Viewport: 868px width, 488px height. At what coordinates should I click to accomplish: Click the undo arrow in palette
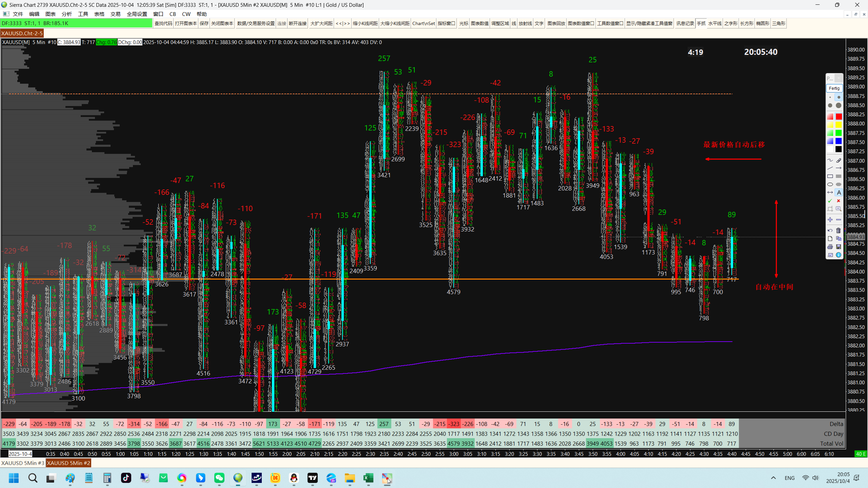(x=830, y=230)
